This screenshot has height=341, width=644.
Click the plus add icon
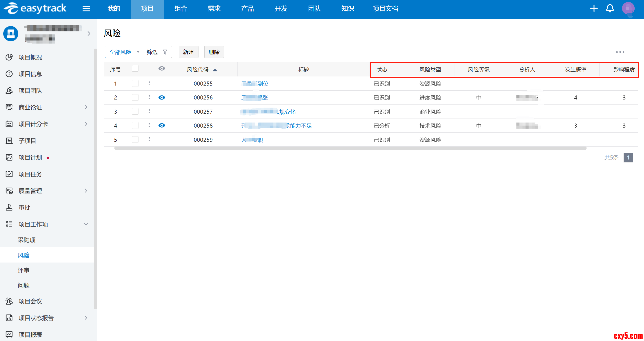(594, 9)
